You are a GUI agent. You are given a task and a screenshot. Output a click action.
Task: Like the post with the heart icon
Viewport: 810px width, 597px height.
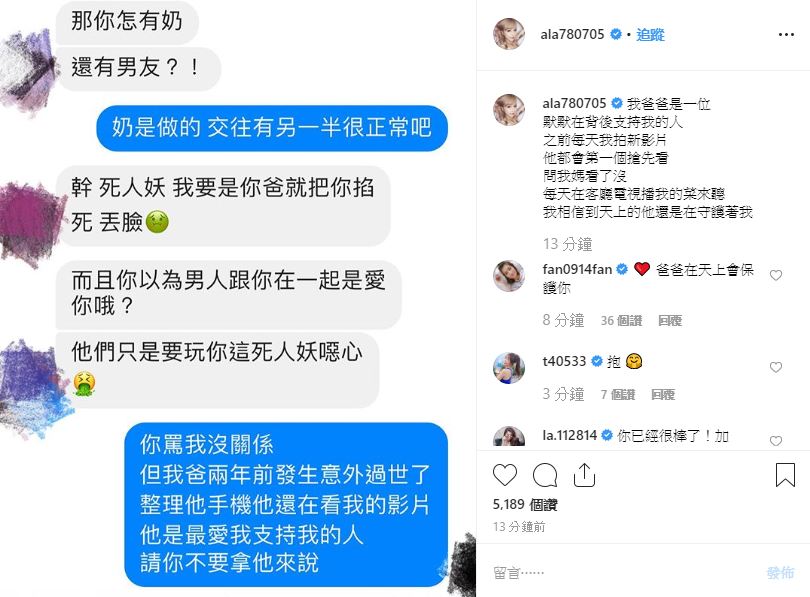click(x=505, y=475)
